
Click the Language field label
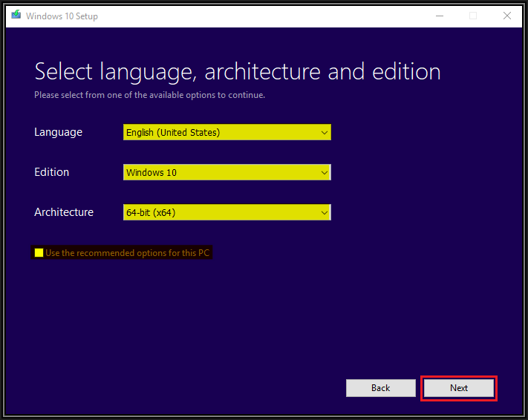[x=58, y=132]
